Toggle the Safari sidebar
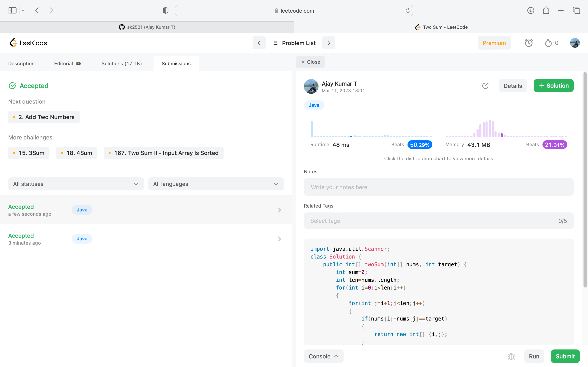This screenshot has height=367, width=588. [x=12, y=10]
